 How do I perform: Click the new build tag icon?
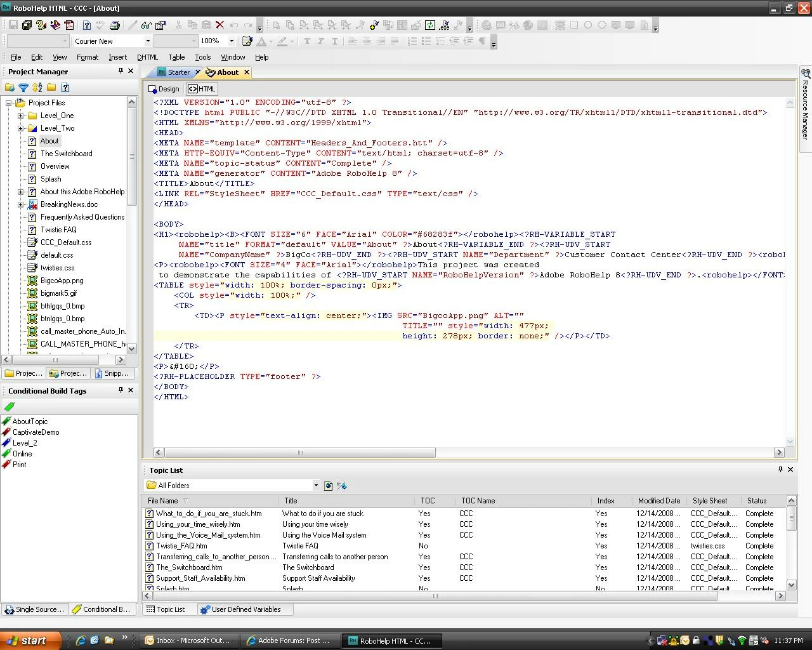coord(10,406)
